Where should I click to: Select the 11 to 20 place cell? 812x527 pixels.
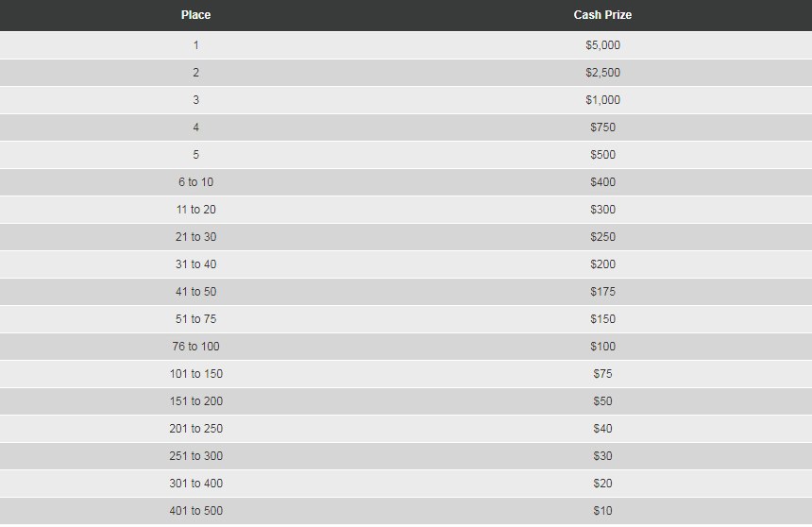(x=195, y=209)
